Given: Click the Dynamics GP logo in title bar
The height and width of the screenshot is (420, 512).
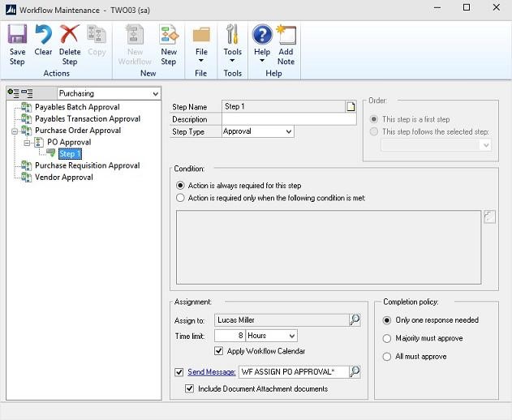Looking at the screenshot, I should tap(11, 10).
